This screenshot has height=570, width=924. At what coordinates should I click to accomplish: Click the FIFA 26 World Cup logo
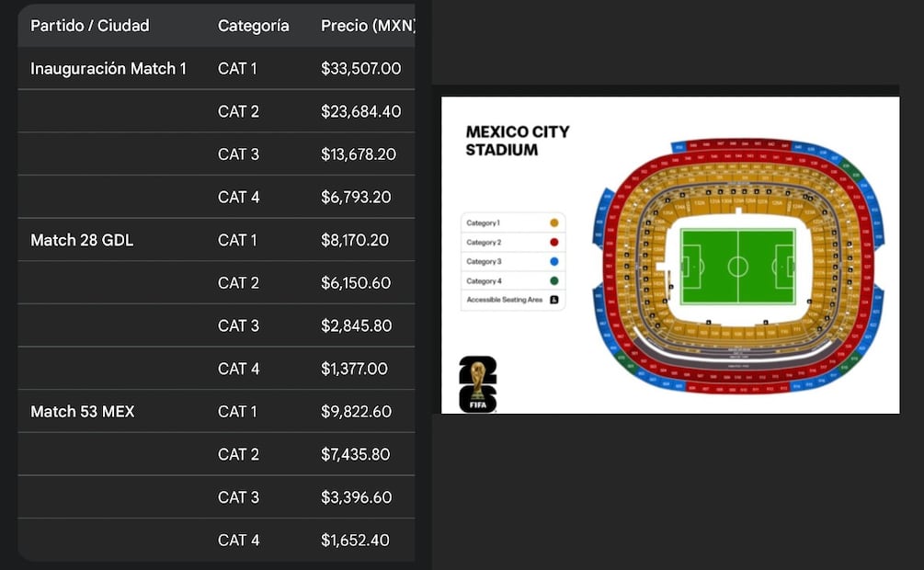477,383
